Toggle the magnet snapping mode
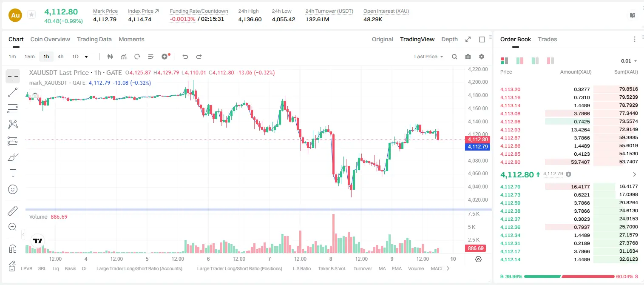644x285 pixels. (x=13, y=248)
